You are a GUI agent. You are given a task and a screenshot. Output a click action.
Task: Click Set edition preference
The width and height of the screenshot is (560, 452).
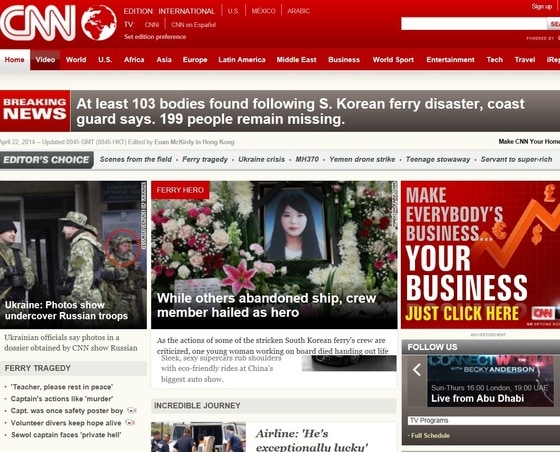155,37
